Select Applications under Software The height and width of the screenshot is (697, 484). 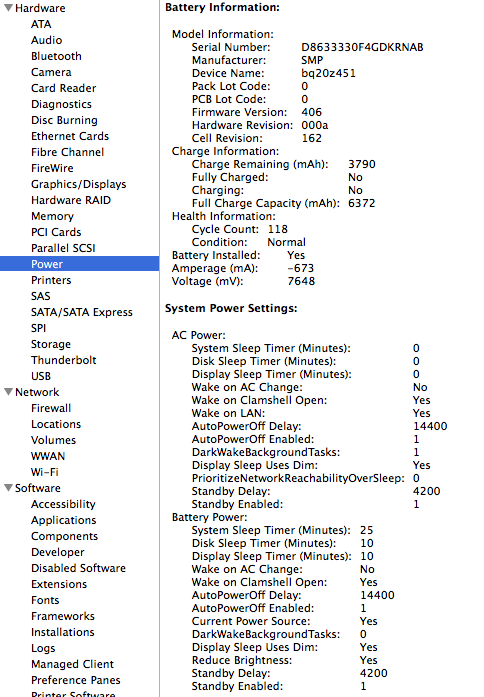(x=63, y=520)
